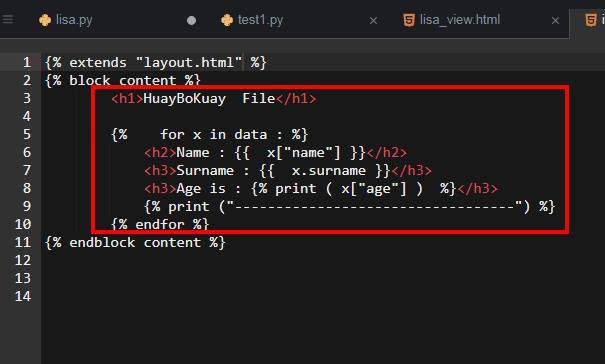Click the opening <h3> tag on line 8
The width and height of the screenshot is (605, 364).
point(160,189)
